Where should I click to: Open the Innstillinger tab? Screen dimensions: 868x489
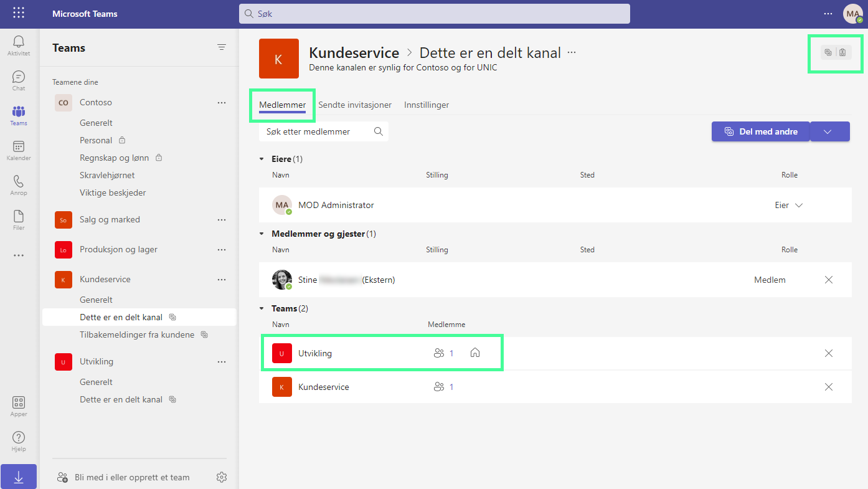pyautogui.click(x=427, y=105)
